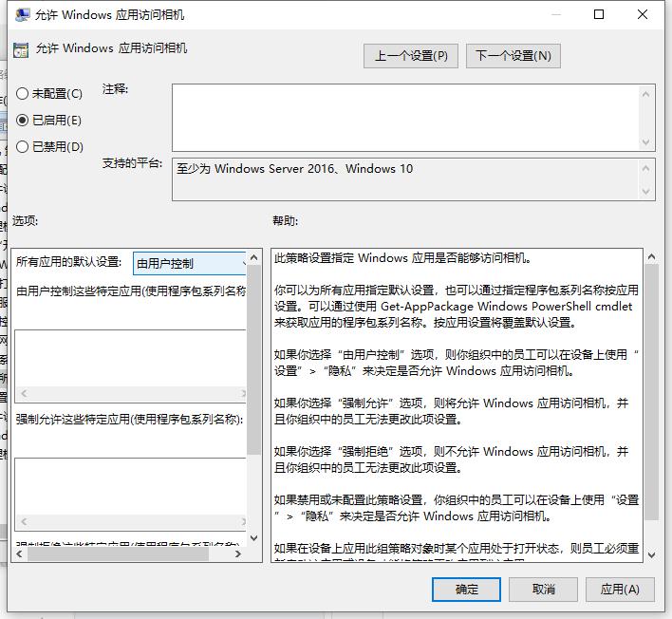
Task: Click the 所有应用的默认设置: label
Action: [69, 261]
